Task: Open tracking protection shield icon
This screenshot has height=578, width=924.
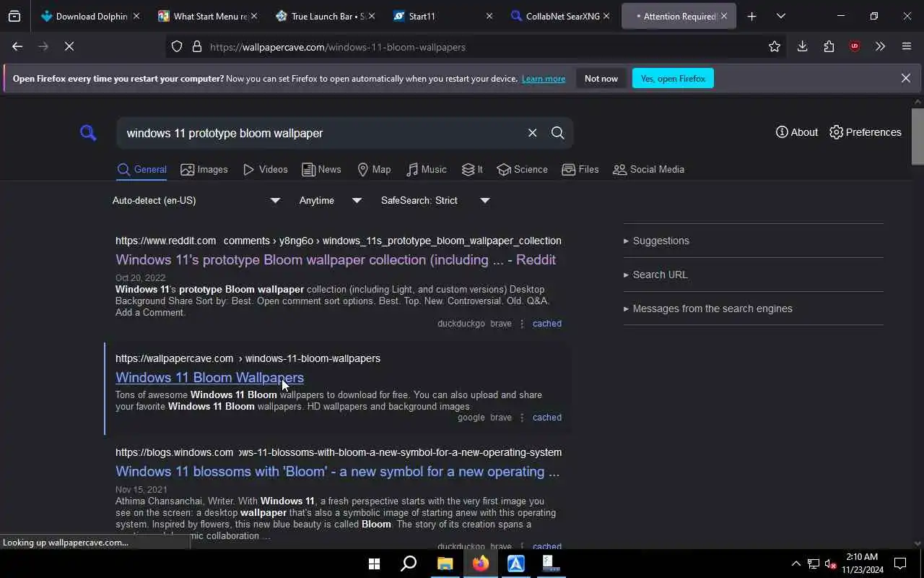Action: pyautogui.click(x=177, y=47)
